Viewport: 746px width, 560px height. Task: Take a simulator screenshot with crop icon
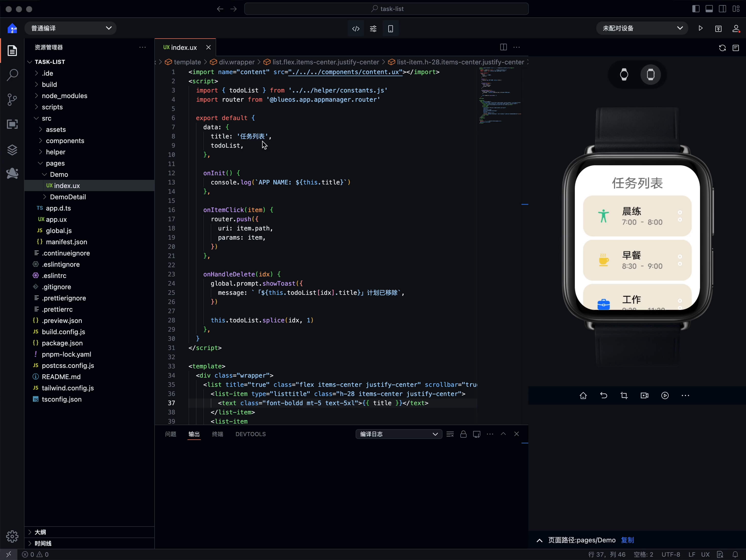click(x=624, y=395)
